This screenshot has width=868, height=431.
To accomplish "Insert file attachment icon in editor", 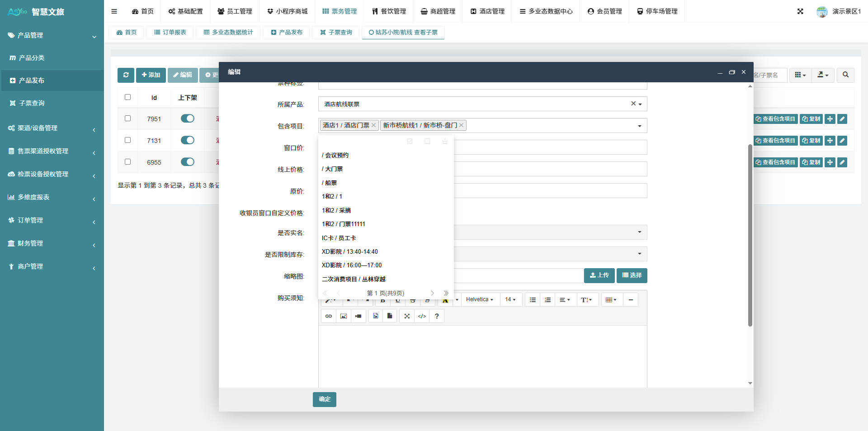I will (x=390, y=316).
